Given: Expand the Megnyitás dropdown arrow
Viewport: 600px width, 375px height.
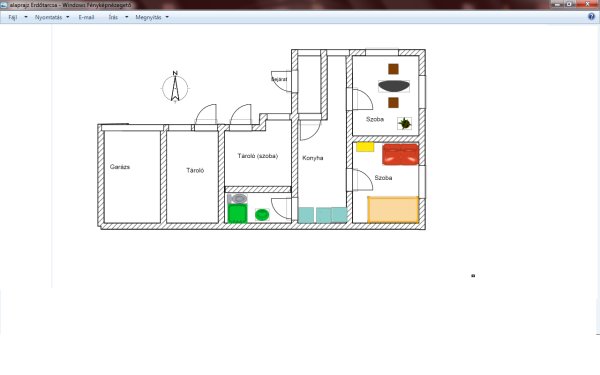Looking at the screenshot, I should click(x=167, y=17).
